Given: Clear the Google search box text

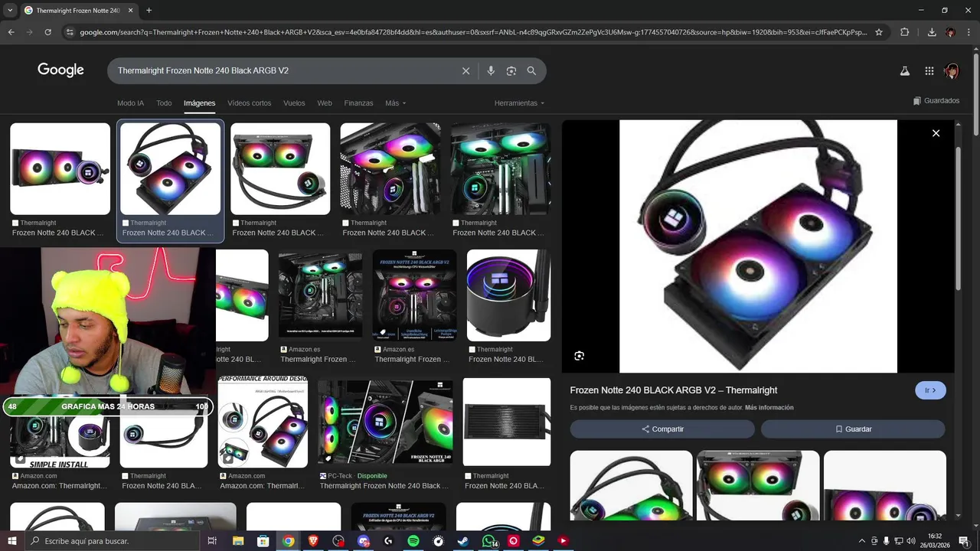Looking at the screenshot, I should click(x=465, y=70).
